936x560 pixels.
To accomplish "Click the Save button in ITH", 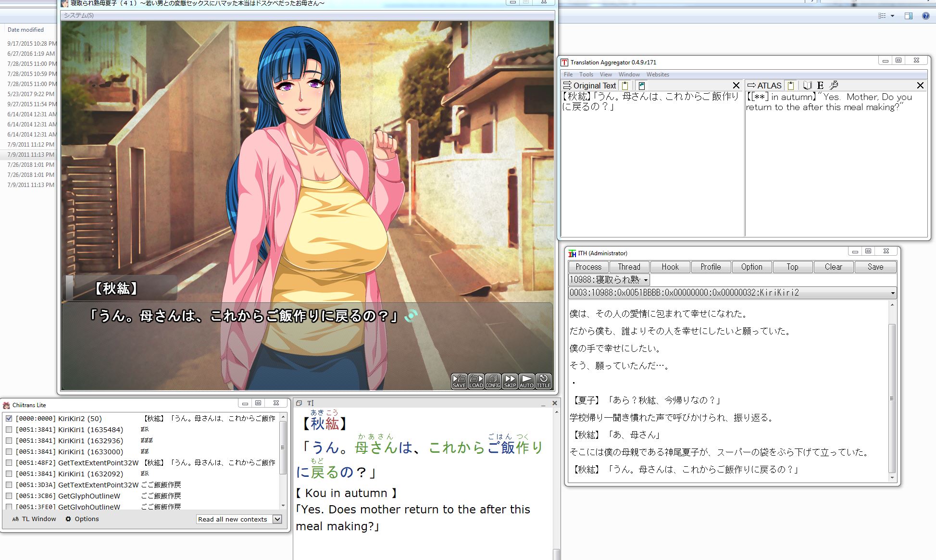I will [875, 267].
